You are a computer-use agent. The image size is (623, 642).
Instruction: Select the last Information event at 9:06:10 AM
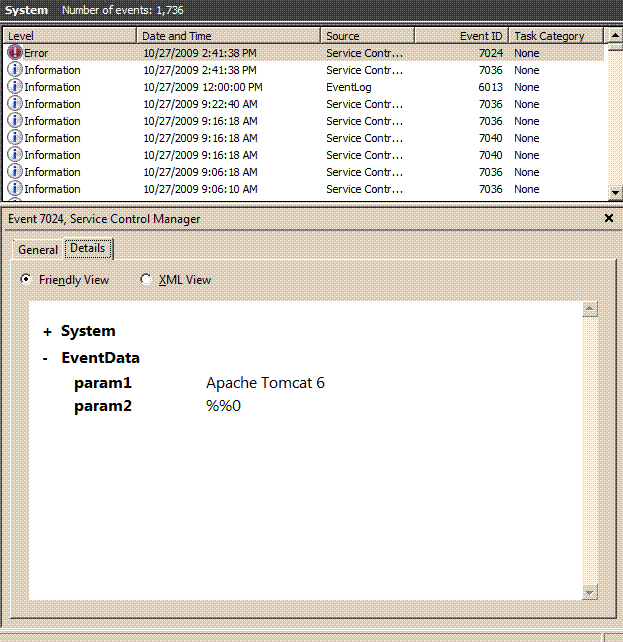coord(200,189)
